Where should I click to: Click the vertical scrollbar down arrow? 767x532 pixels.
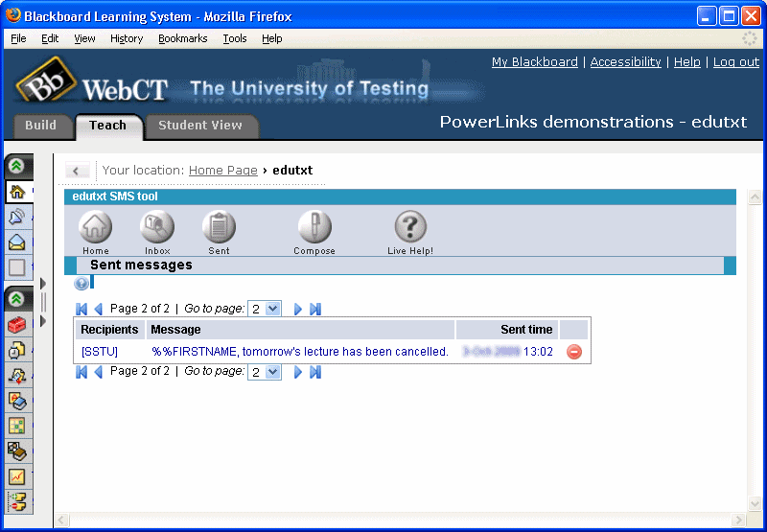click(755, 504)
